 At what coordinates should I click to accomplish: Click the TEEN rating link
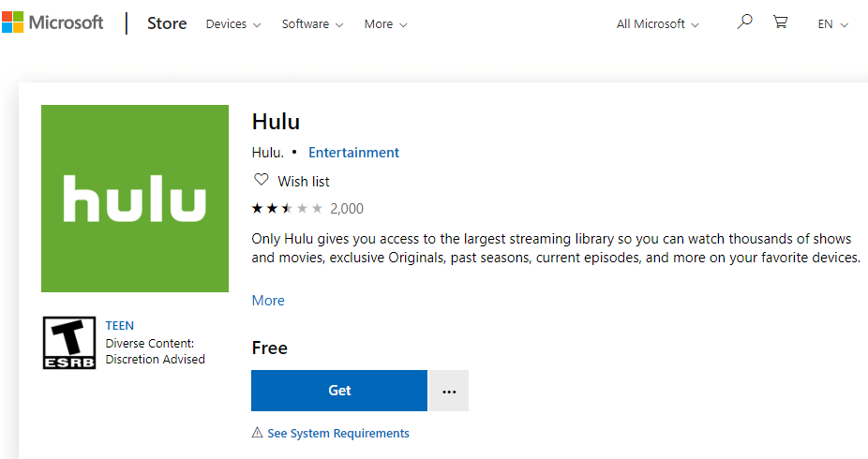(120, 326)
